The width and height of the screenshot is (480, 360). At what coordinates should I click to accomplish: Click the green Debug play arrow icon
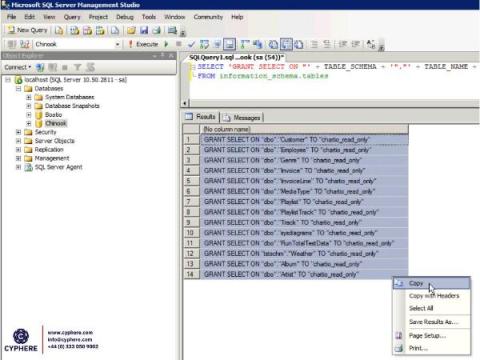click(x=166, y=44)
